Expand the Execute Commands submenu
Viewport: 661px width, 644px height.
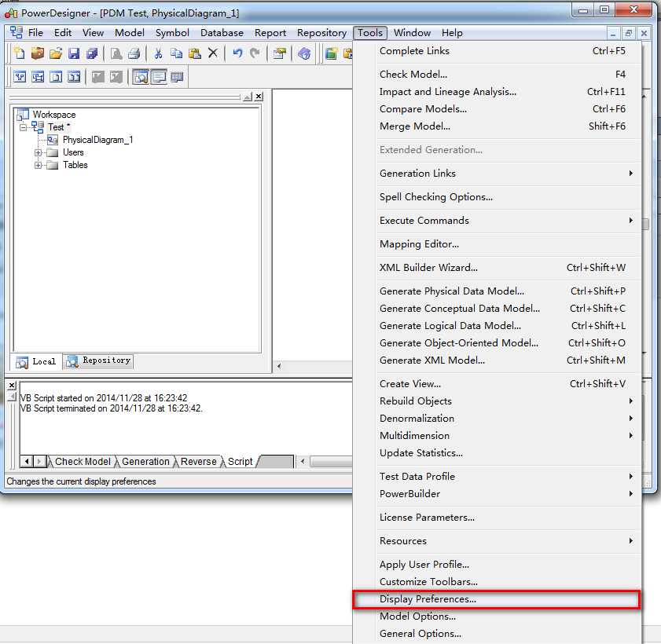coord(497,220)
